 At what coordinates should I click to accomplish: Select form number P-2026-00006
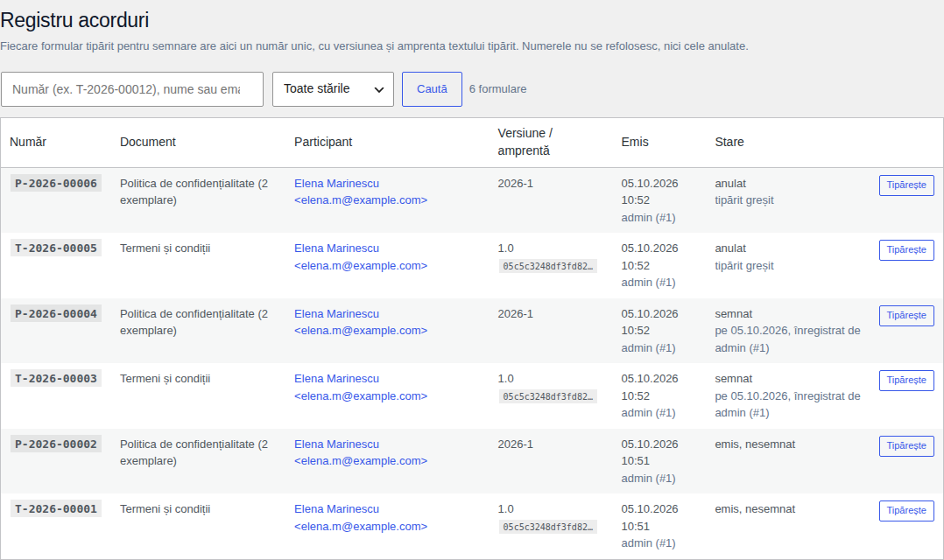click(x=56, y=184)
